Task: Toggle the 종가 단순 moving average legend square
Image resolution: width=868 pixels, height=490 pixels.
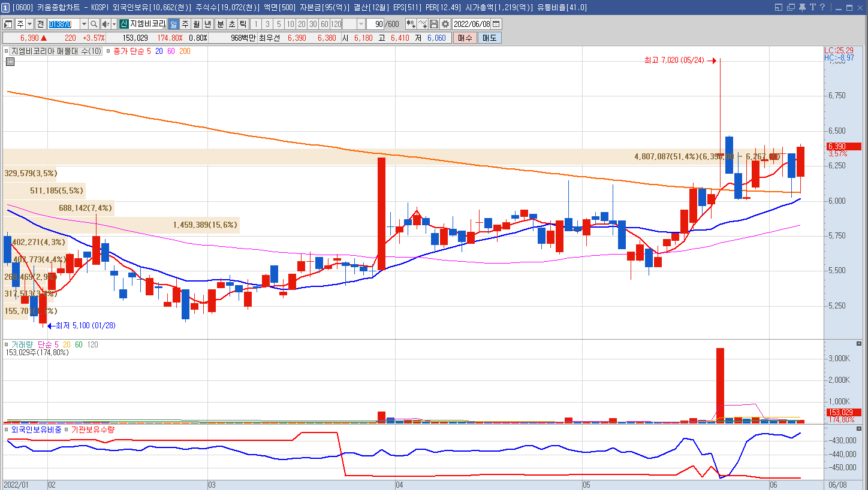Action: point(108,51)
